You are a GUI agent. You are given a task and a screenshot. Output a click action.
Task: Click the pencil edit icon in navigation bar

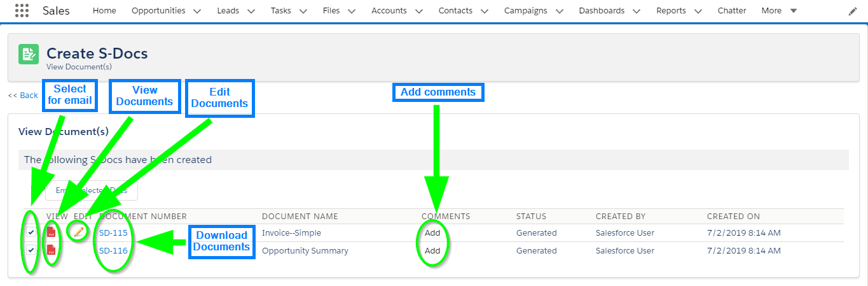853,11
